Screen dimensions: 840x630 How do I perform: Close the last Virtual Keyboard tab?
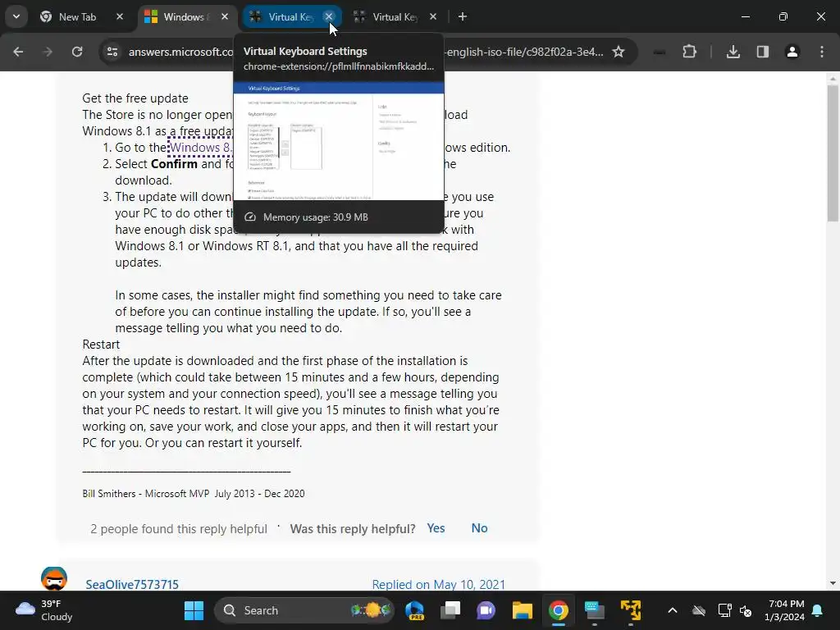point(433,16)
